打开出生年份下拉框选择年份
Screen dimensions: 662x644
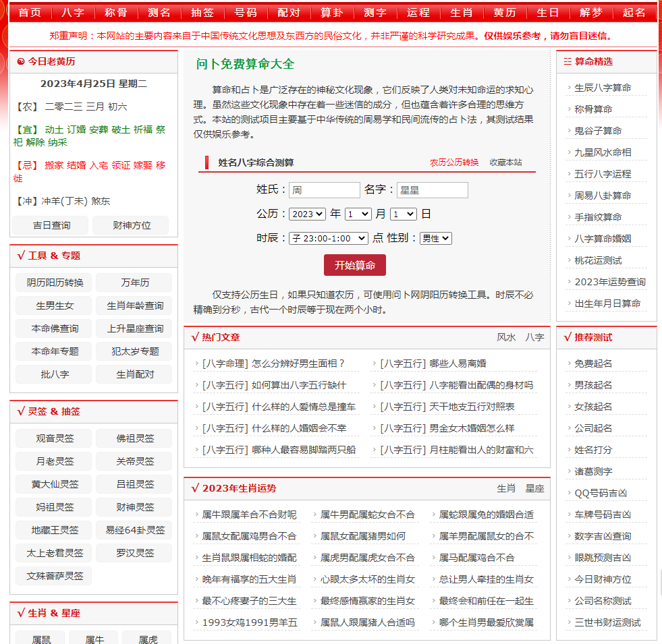[x=306, y=214]
